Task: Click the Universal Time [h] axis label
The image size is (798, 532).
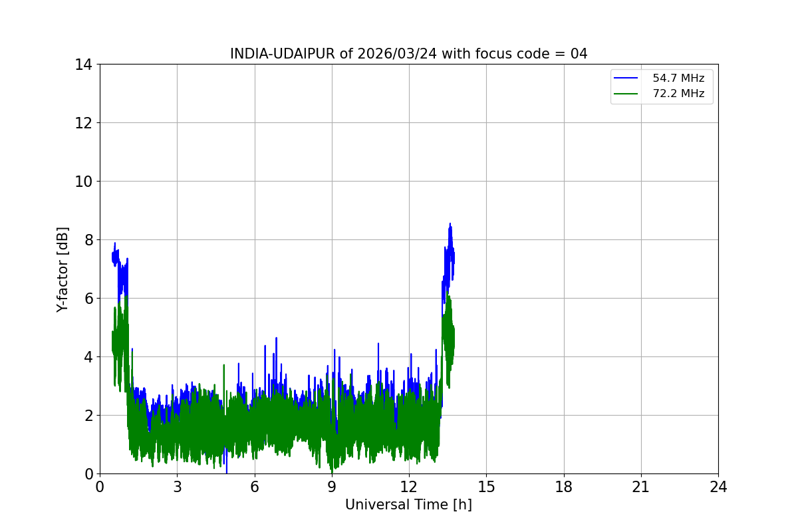Action: pos(408,505)
